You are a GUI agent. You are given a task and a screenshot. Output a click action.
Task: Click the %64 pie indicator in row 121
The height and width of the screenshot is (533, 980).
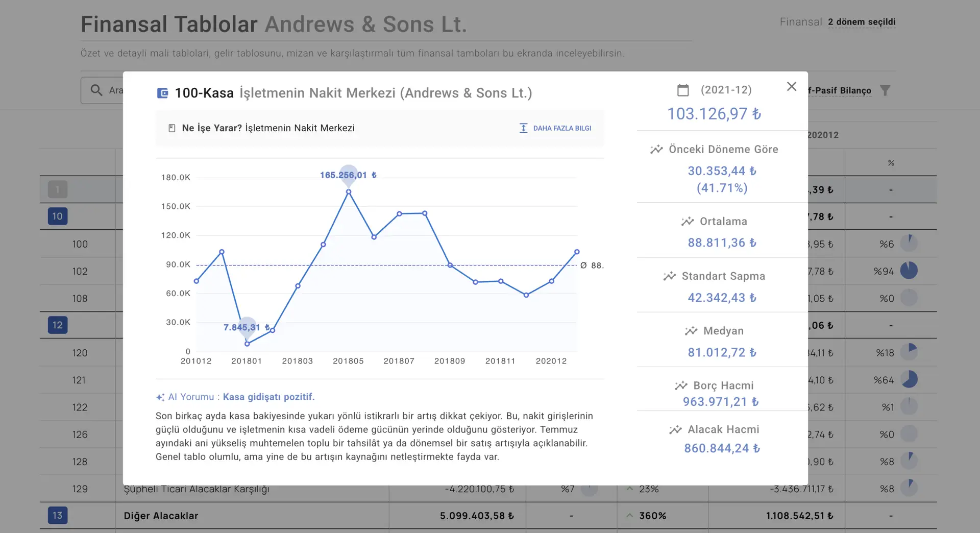point(909,380)
